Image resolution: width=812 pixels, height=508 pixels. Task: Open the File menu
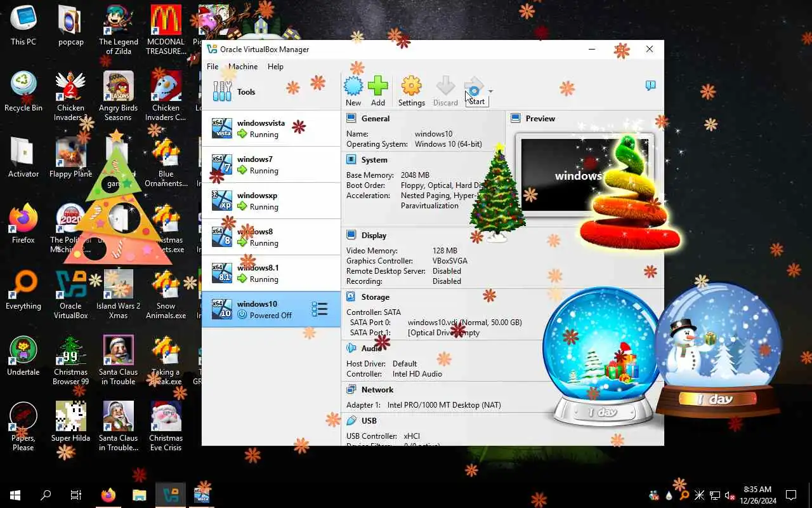213,67
